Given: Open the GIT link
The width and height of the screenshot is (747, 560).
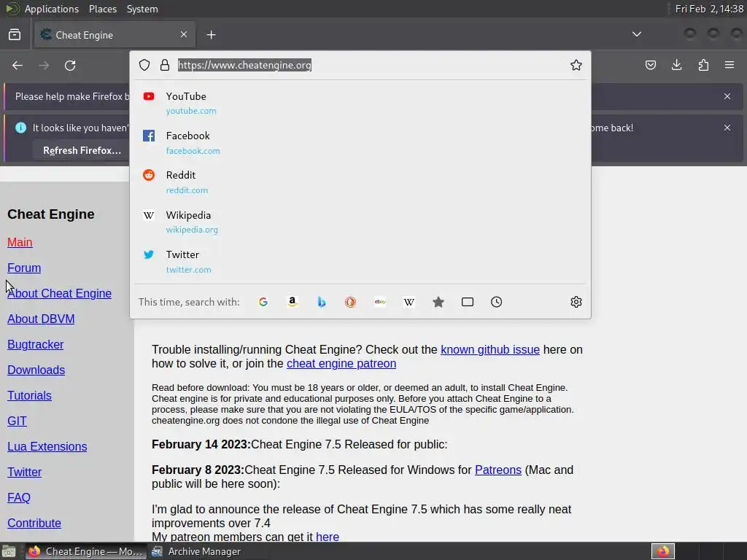Looking at the screenshot, I should pos(18,421).
